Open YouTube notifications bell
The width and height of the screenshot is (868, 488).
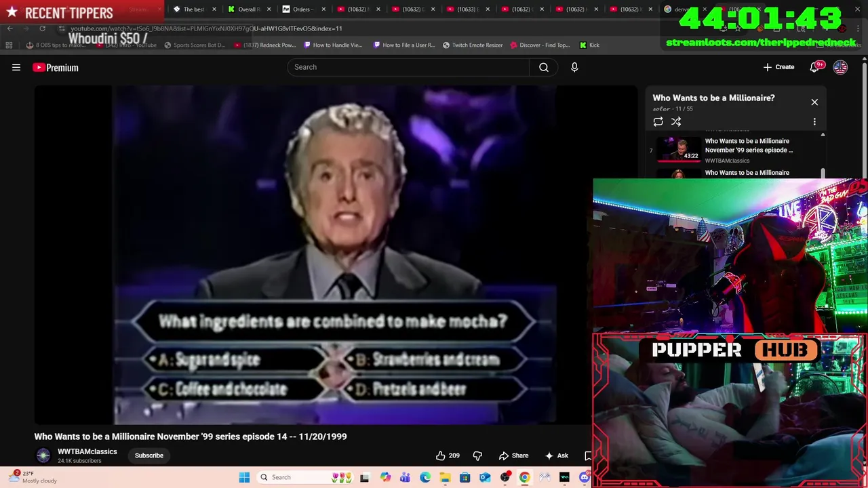coord(815,67)
